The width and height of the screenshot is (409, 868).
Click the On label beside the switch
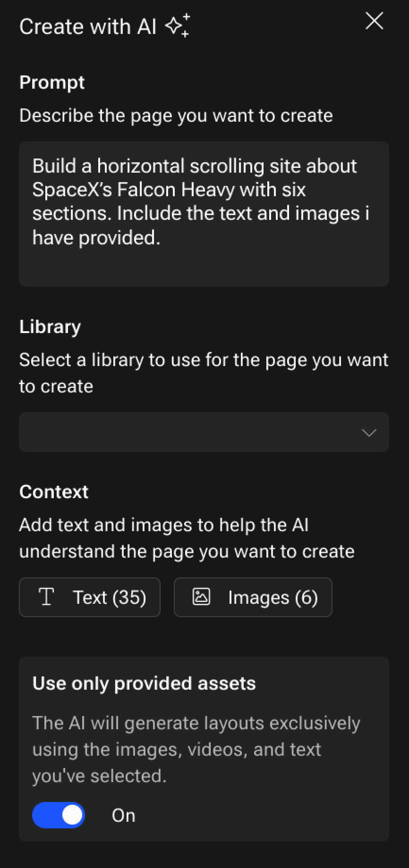click(x=123, y=816)
